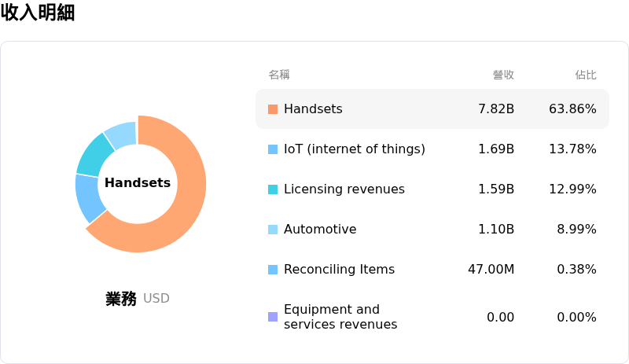Screen dimensions: 629x364
Task: Click the orange Handsets donut segment
Action: point(189,200)
